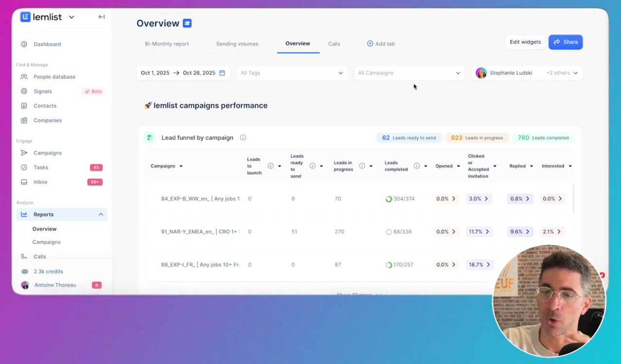
Task: Click the Tasks 93 count badge
Action: 96,168
